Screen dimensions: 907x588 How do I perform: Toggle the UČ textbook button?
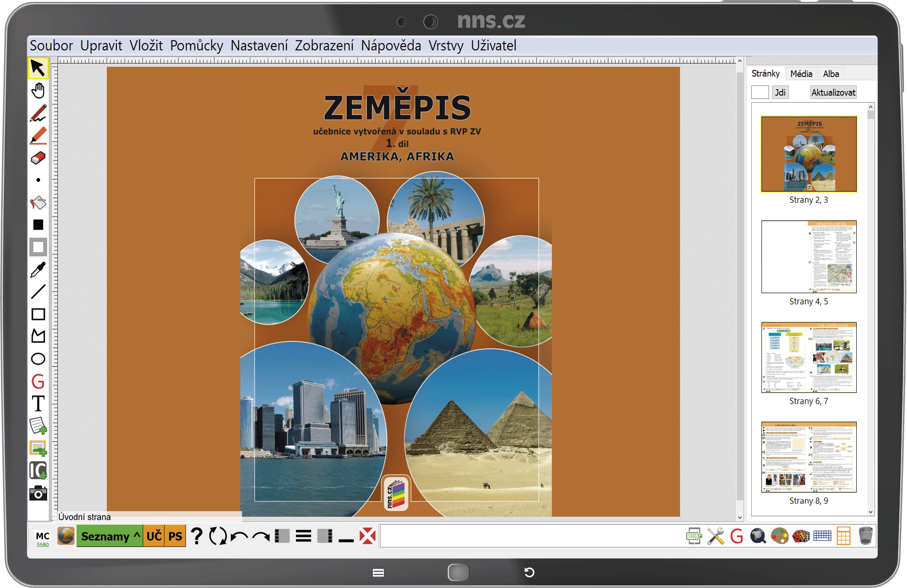[x=154, y=536]
